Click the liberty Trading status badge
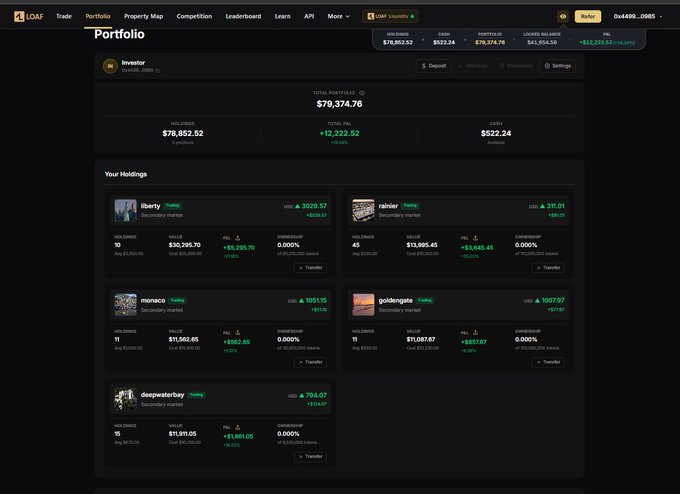Screen dimensions: 680x494 point(173,206)
